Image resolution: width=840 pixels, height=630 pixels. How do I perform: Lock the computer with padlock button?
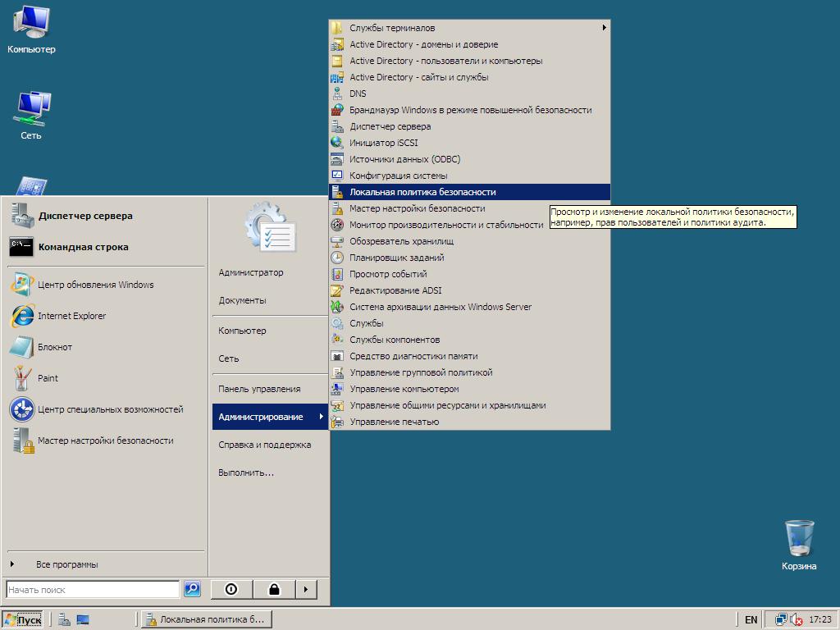tap(274, 589)
